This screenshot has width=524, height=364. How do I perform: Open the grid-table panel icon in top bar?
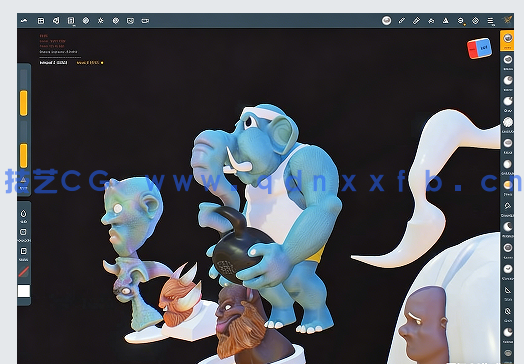tap(41, 21)
